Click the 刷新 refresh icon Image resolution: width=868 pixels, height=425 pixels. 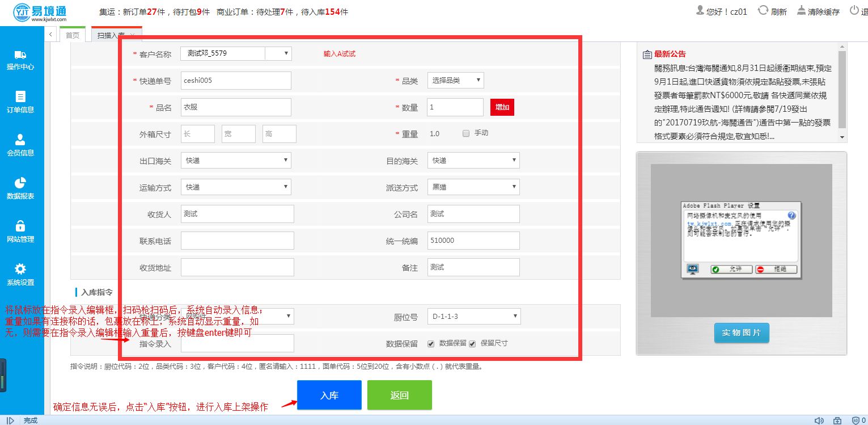coord(763,10)
